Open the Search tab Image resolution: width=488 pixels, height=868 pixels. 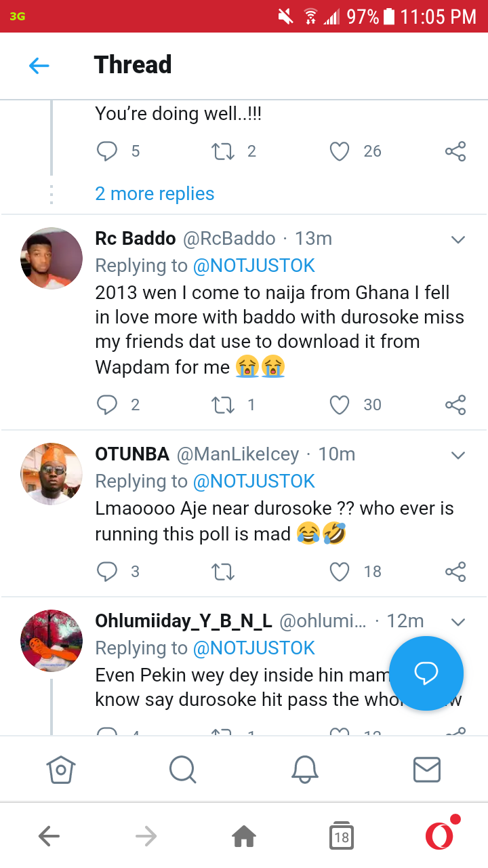pos(182,770)
